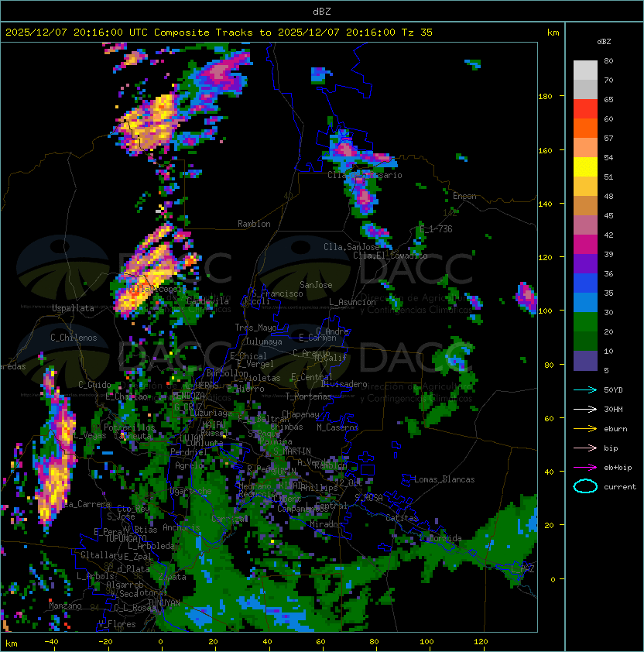Select the 'dBZ' title at the top

(322, 12)
